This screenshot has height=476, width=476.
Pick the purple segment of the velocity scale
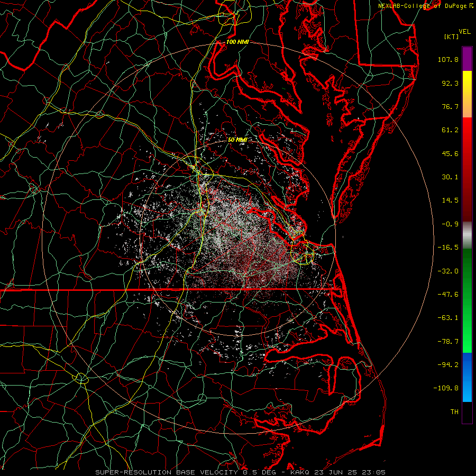point(467,59)
